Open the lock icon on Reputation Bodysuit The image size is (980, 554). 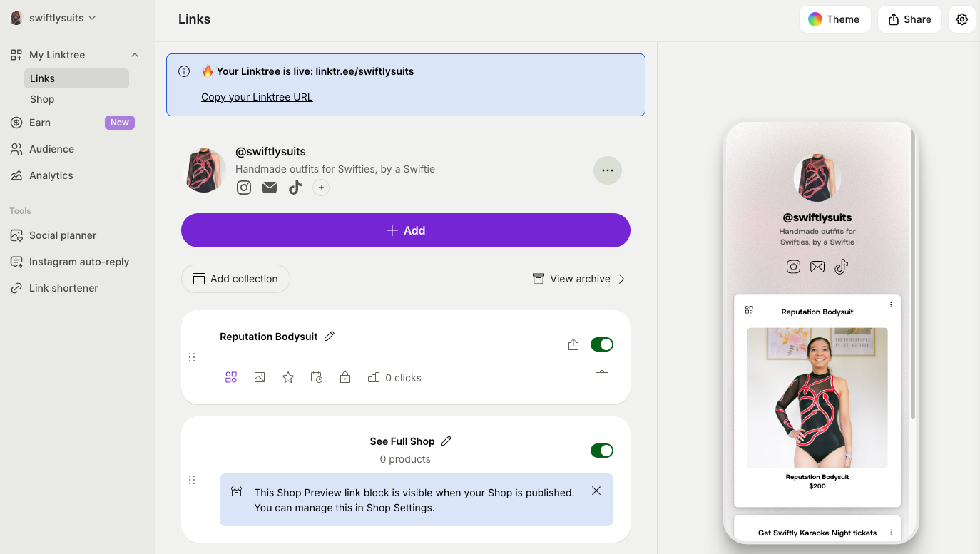(345, 377)
